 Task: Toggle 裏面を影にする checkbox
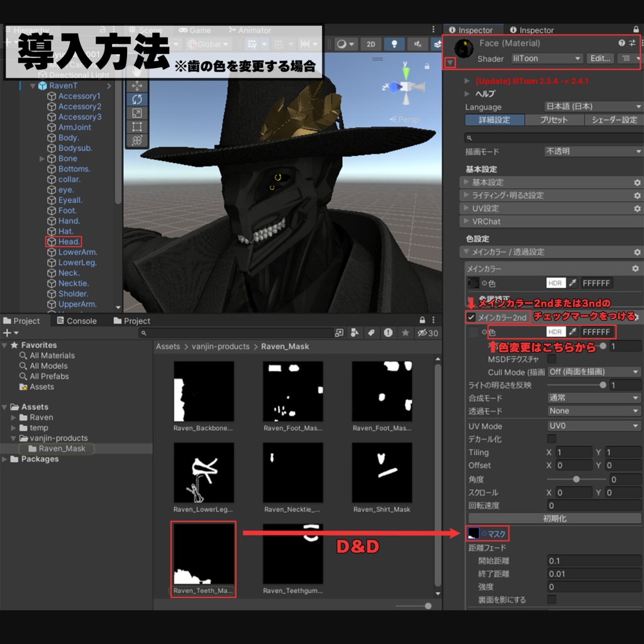tap(552, 599)
